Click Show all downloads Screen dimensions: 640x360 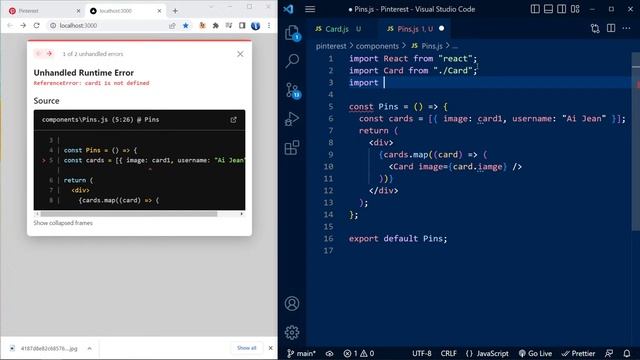(247, 348)
